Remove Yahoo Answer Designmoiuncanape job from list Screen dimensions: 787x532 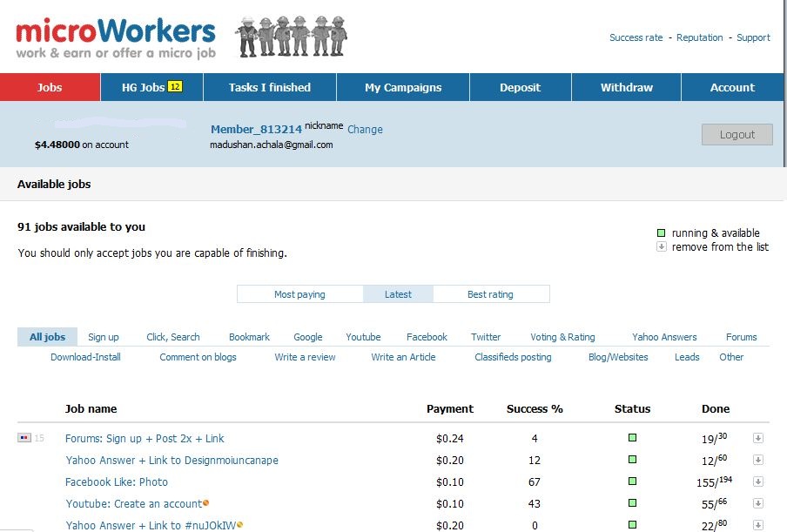click(x=758, y=460)
